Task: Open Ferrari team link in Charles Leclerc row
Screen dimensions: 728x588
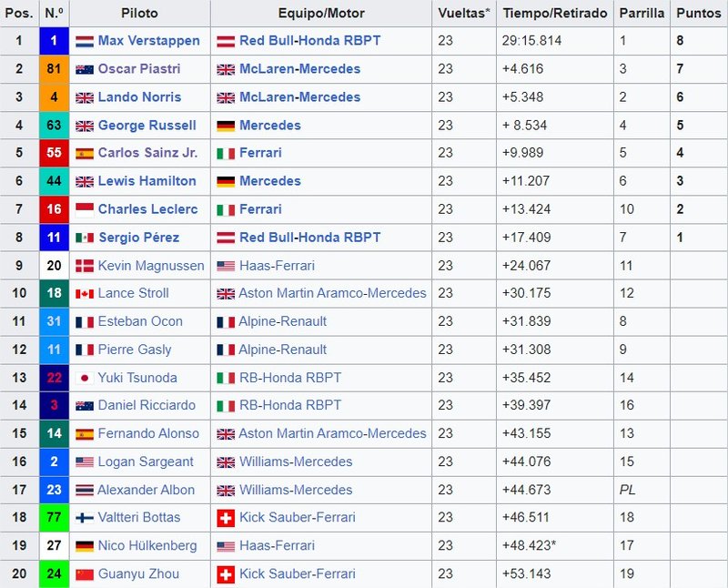Action: [260, 209]
